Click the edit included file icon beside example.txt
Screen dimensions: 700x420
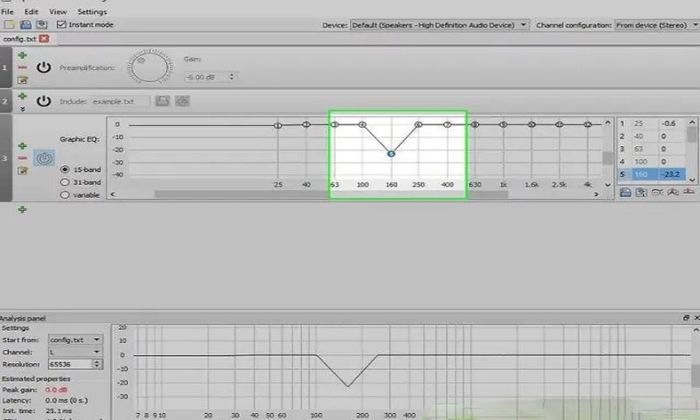[182, 101]
